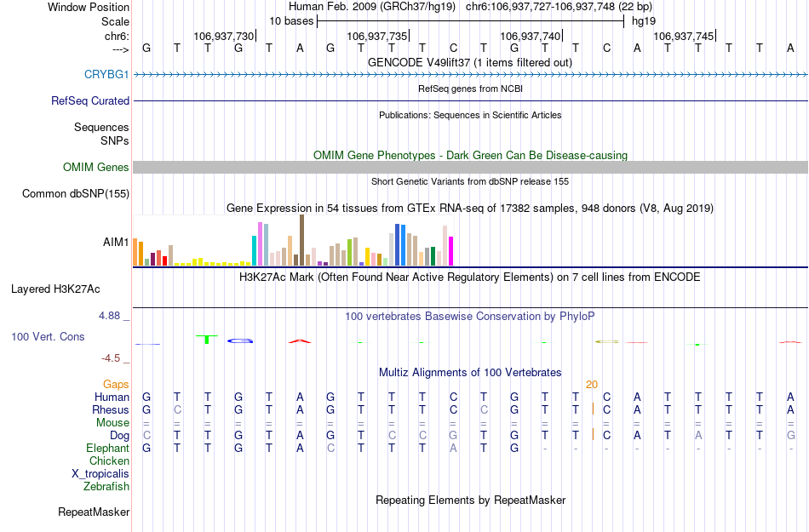Click the 10 bases scale bar
Screen dimensions: 809x532
click(471, 21)
